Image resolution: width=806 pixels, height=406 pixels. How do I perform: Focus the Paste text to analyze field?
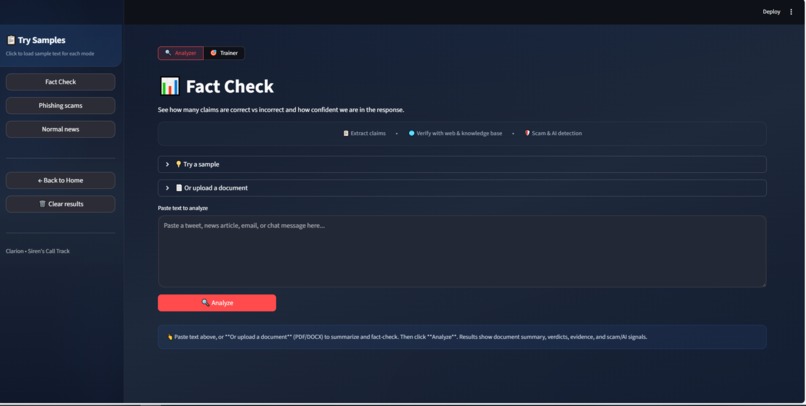(462, 251)
